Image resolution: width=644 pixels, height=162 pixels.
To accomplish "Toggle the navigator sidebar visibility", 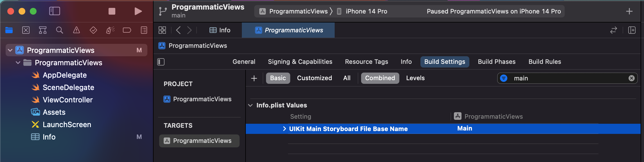I will point(55,11).
